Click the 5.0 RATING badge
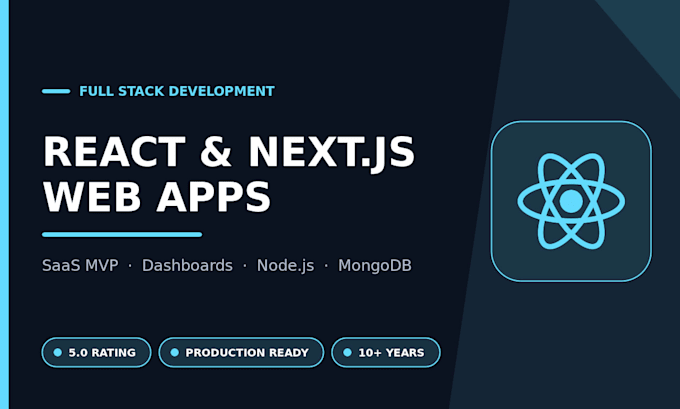This screenshot has height=409, width=680. tap(96, 353)
